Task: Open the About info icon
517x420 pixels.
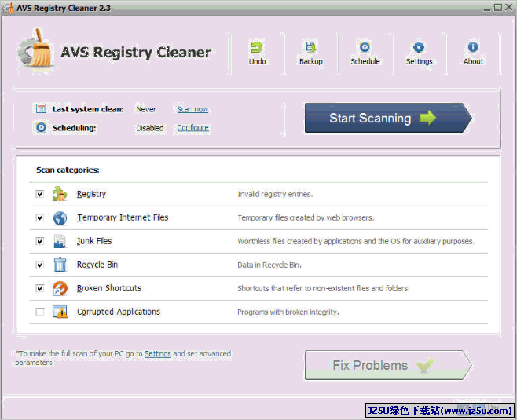Action: pyautogui.click(x=473, y=47)
